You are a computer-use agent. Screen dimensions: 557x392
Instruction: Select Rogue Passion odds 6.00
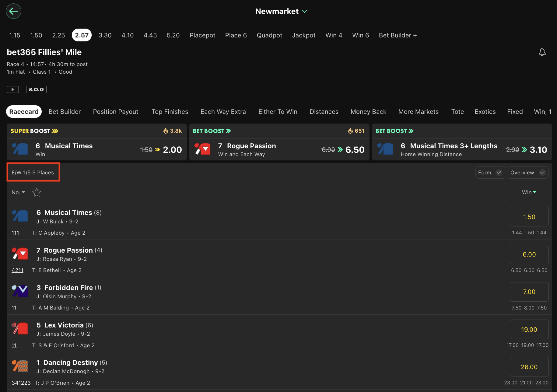tap(529, 254)
